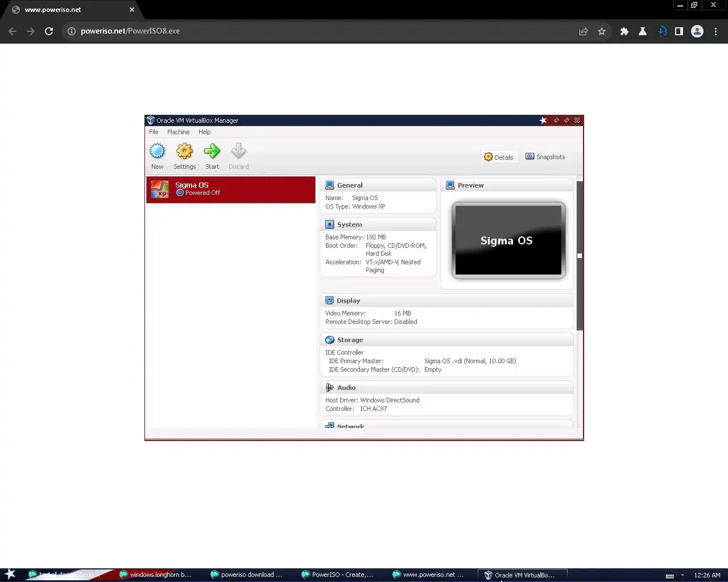The width and height of the screenshot is (728, 582).
Task: Open the File menu in VirtualBox
Action: [x=154, y=132]
